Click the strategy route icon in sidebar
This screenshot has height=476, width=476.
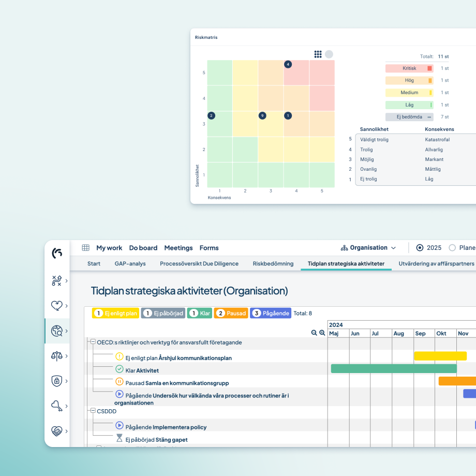pyautogui.click(x=57, y=280)
